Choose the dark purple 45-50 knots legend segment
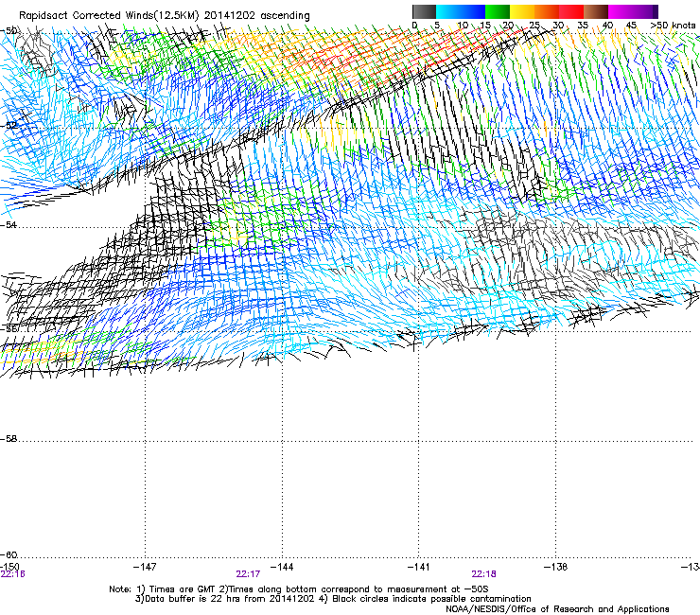700x615 pixels. 645,11
